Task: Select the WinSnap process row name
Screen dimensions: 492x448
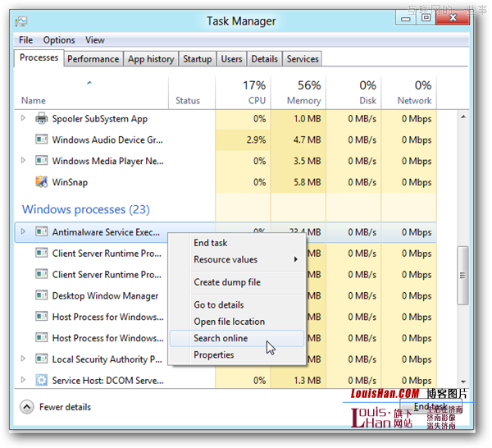Action: (70, 182)
